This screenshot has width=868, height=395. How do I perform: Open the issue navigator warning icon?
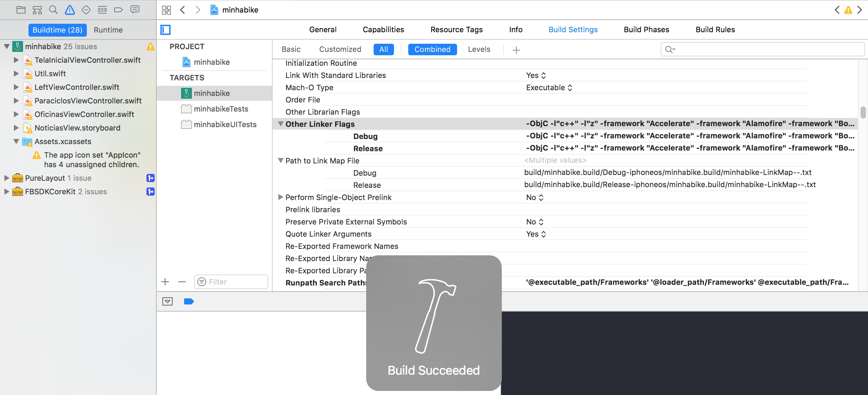[x=70, y=10]
